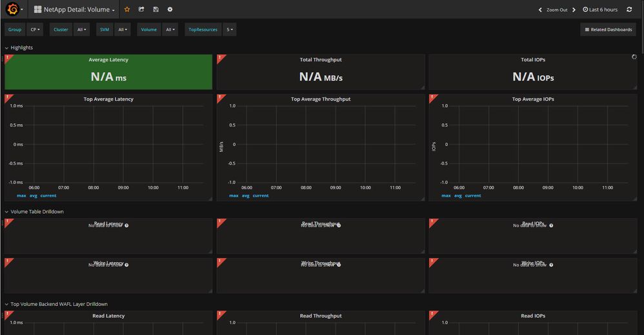This screenshot has width=644, height=335.
Task: Shift time range back with left arrow
Action: (x=540, y=10)
